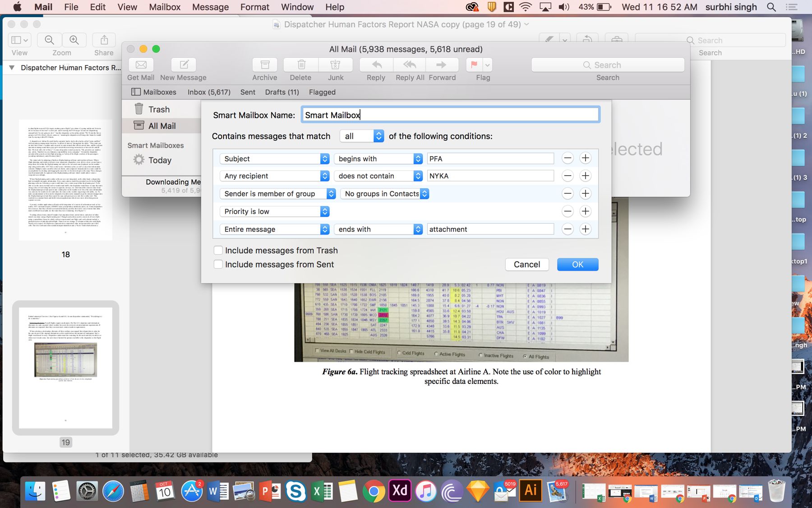Click the Reply All icon

coord(410,65)
